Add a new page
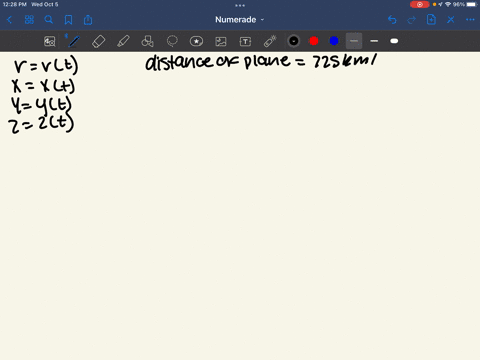This screenshot has width=480, height=360. click(431, 20)
